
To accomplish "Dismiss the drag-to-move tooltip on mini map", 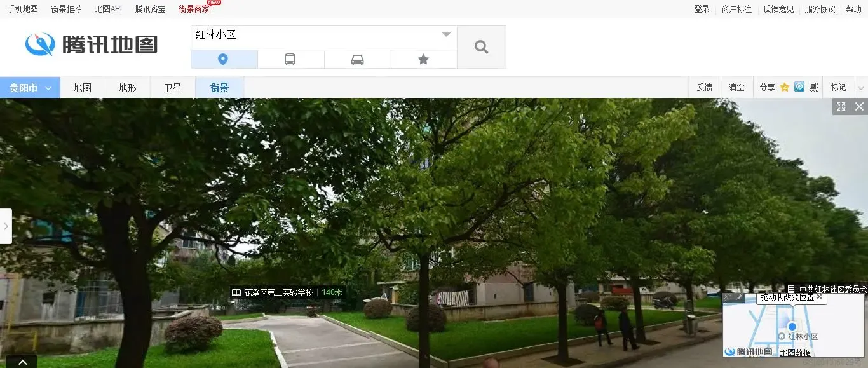I will 820,297.
